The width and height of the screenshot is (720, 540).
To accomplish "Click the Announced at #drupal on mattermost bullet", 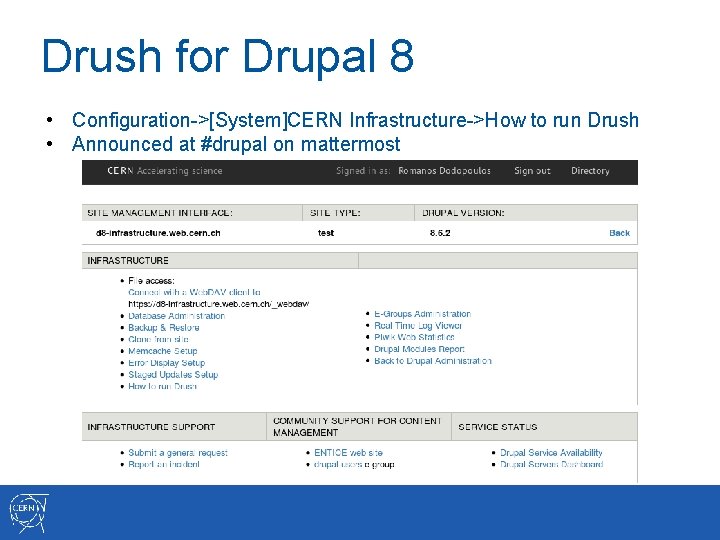I will click(x=236, y=144).
